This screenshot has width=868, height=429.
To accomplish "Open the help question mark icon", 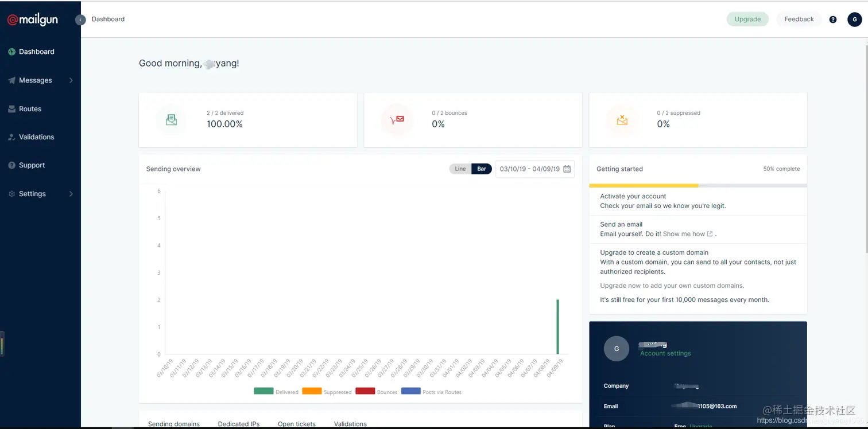I will point(833,19).
